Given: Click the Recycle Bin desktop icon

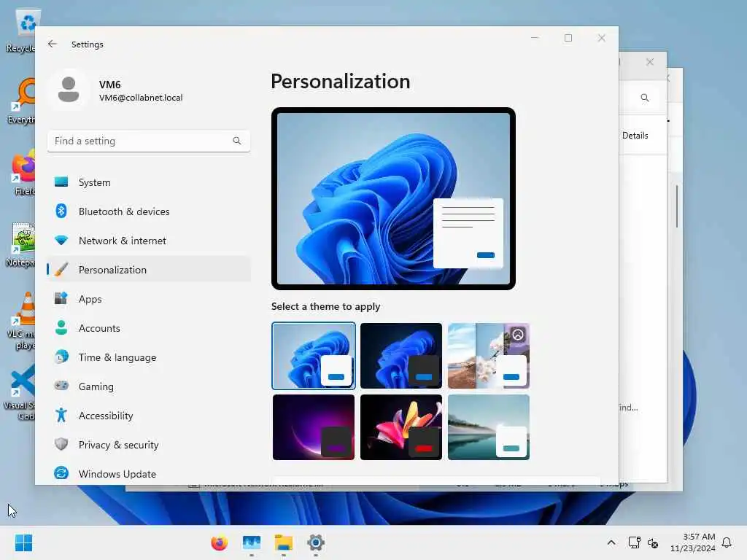Looking at the screenshot, I should pos(21,31).
